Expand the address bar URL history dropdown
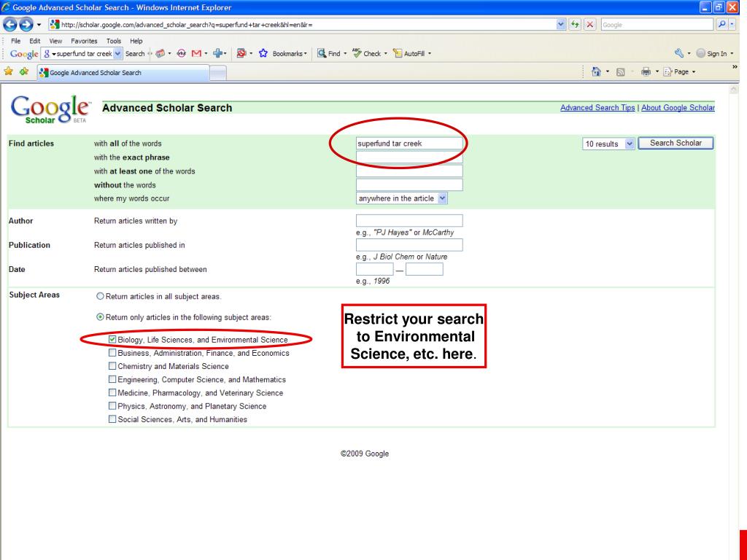Image resolution: width=747 pixels, height=560 pixels. point(561,24)
